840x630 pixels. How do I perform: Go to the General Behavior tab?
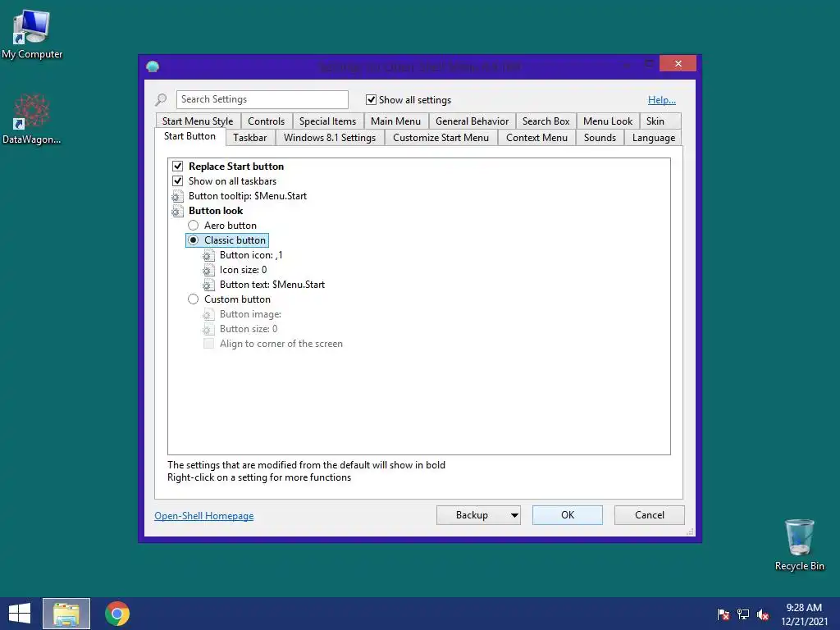pyautogui.click(x=472, y=121)
